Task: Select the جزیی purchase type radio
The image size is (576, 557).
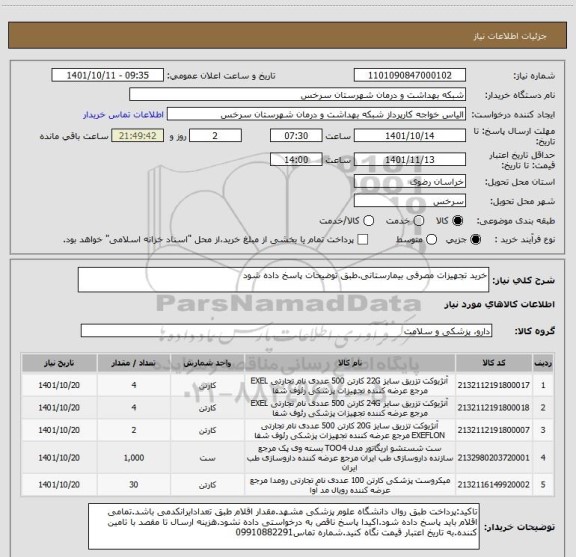Action: pyautogui.click(x=476, y=240)
